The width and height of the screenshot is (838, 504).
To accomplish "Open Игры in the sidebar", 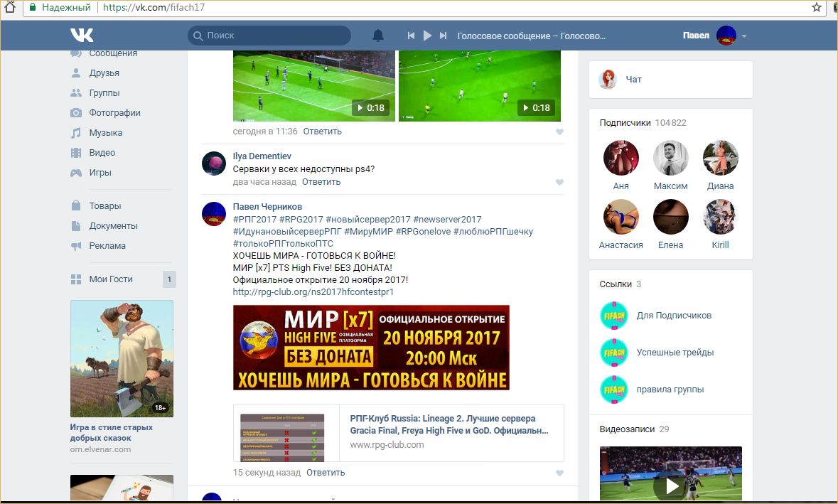I will (100, 173).
